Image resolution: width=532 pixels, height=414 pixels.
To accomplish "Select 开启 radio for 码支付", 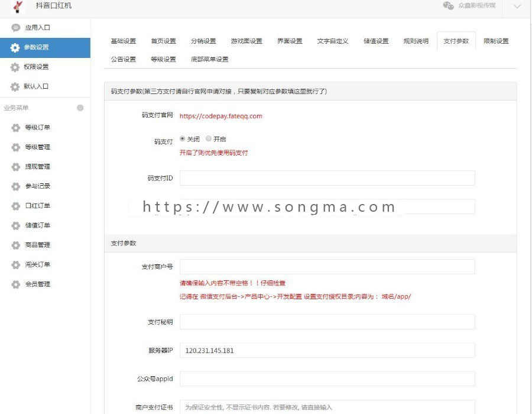I will point(209,138).
